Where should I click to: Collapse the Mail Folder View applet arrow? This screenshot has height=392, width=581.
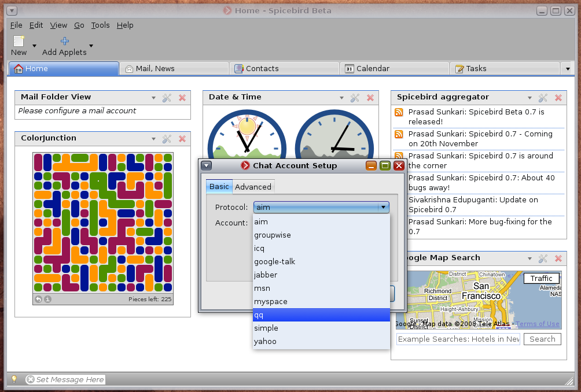coord(153,98)
